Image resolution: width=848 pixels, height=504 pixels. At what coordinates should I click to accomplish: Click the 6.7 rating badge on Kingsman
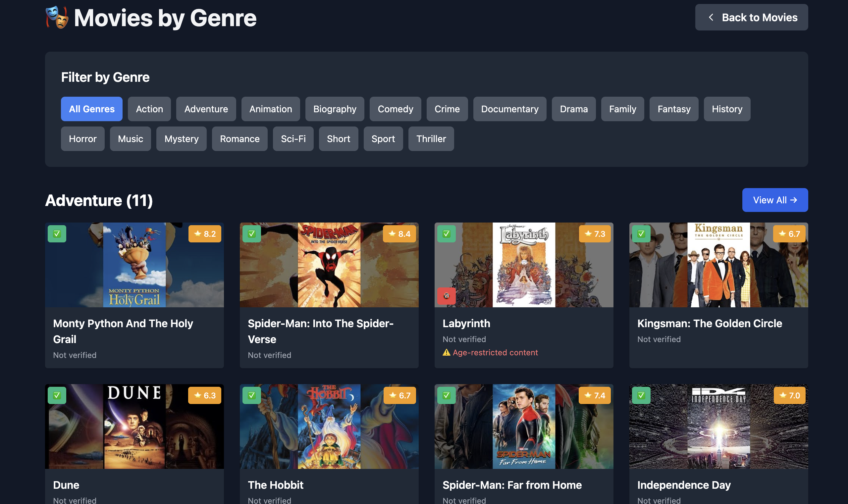click(x=789, y=234)
